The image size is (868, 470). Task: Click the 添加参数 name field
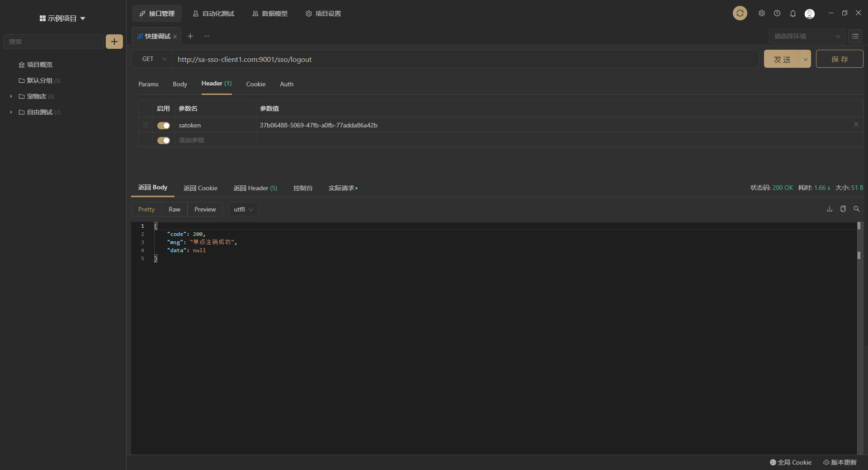click(x=215, y=140)
